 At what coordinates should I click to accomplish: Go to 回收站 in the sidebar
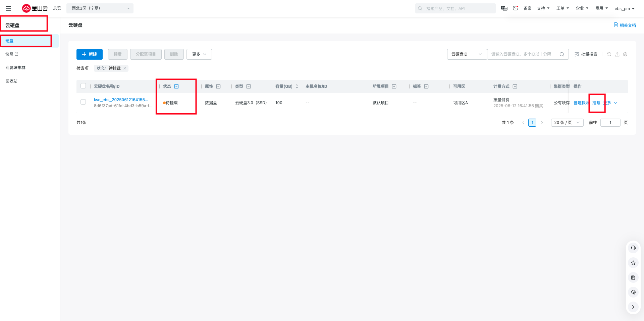click(11, 81)
